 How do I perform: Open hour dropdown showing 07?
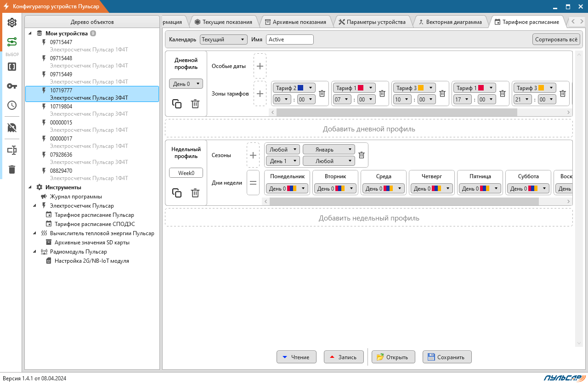pyautogui.click(x=342, y=99)
